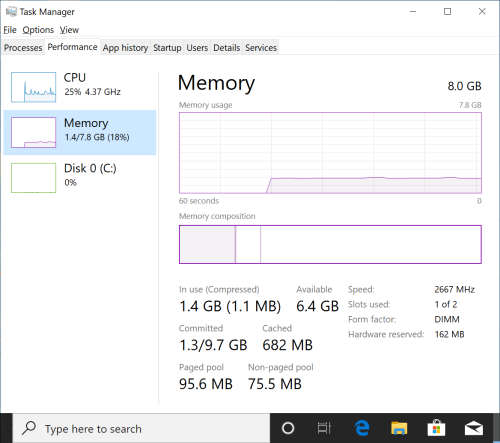Select the Disk 0 (C:) graph thumbnail
Image resolution: width=500 pixels, height=443 pixels.
pyautogui.click(x=33, y=178)
